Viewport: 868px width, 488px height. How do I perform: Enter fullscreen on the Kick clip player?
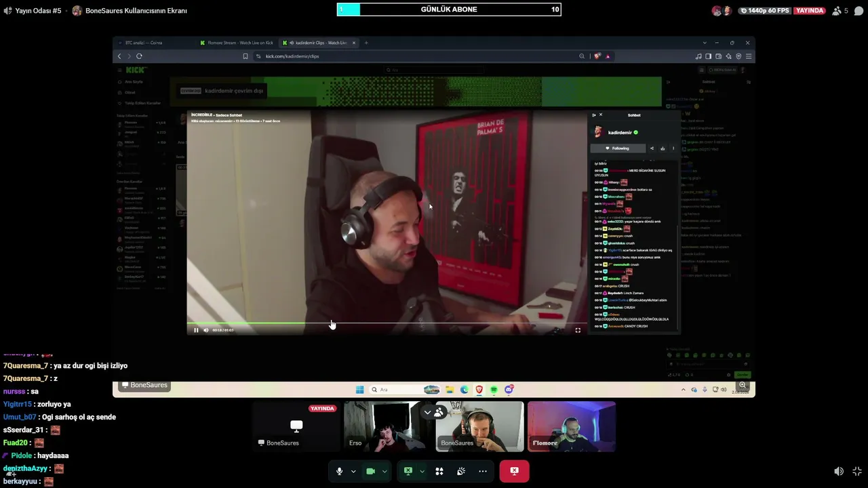578,330
